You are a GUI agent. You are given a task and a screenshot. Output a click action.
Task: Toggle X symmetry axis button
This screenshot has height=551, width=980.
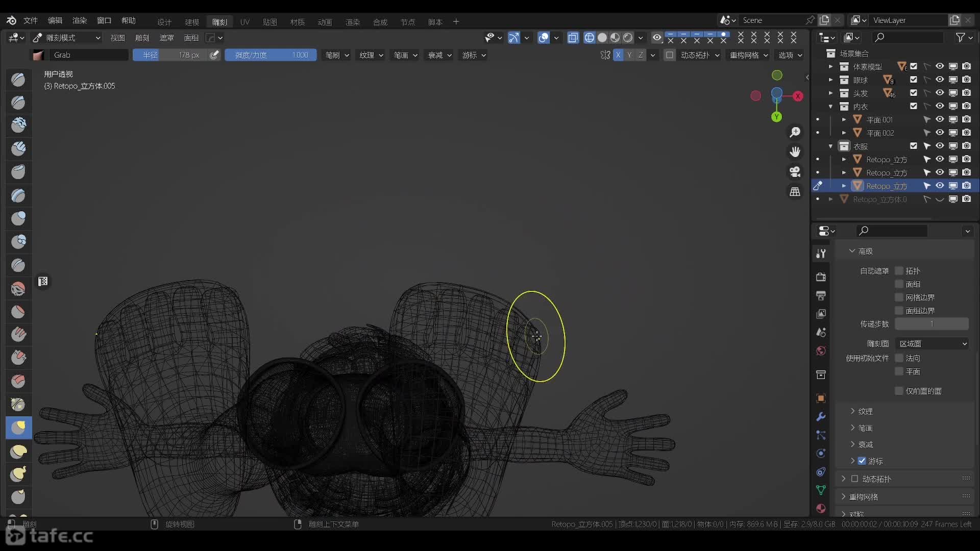(x=618, y=55)
